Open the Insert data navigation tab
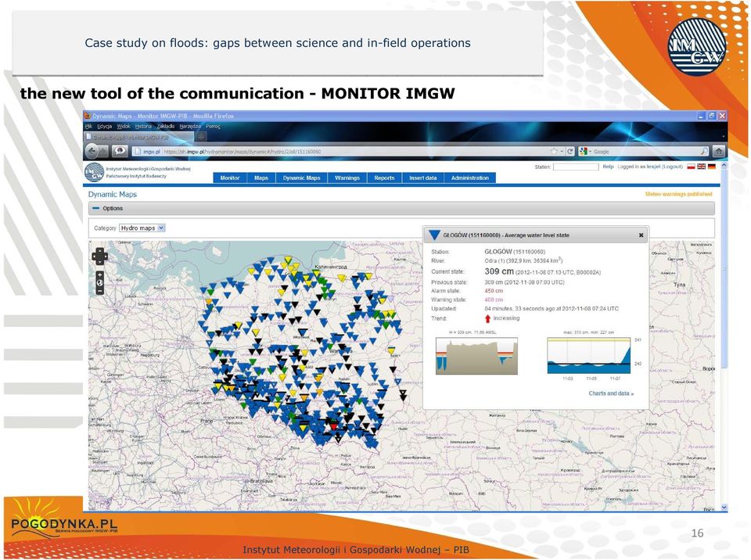 click(423, 178)
